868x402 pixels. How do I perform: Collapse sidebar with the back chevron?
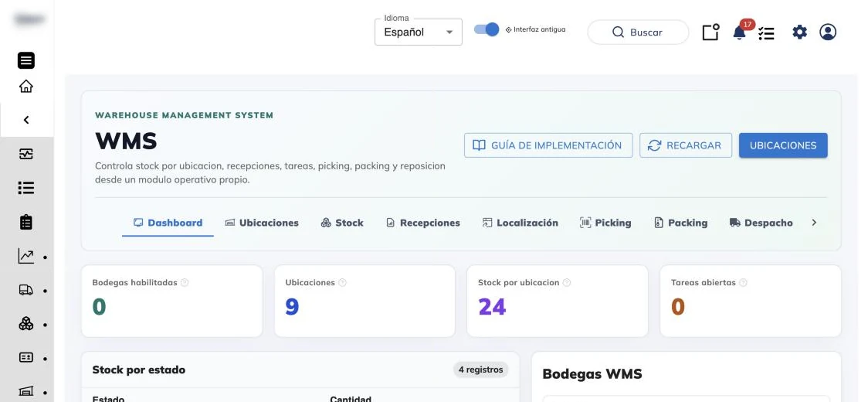pos(26,120)
